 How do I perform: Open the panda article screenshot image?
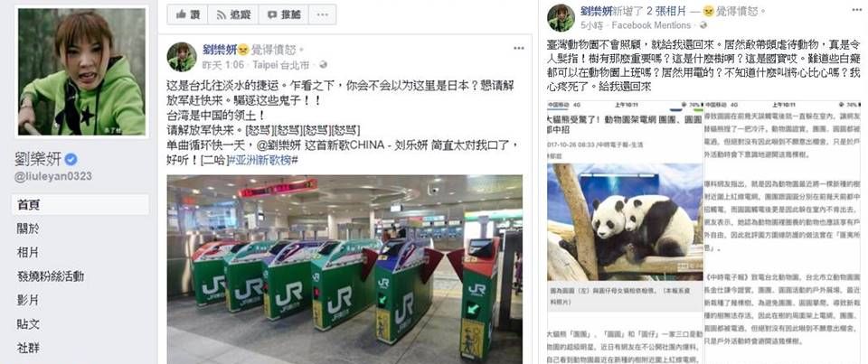click(703, 231)
